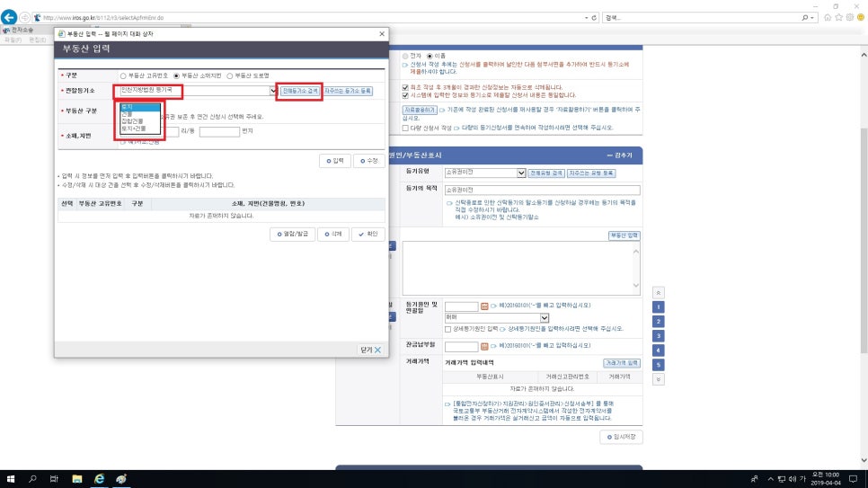Open the favorites star icon
The height and width of the screenshot is (488, 868).
[838, 18]
